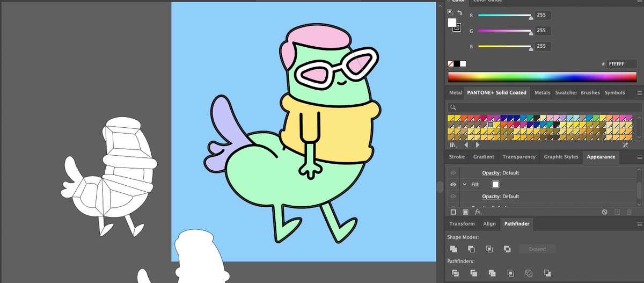Click the Trim pathfinder icon
Image resolution: width=644 pixels, height=283 pixels.
(473, 272)
